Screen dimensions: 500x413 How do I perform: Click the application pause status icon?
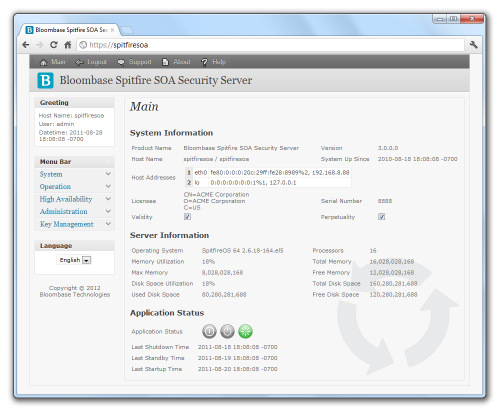click(209, 331)
